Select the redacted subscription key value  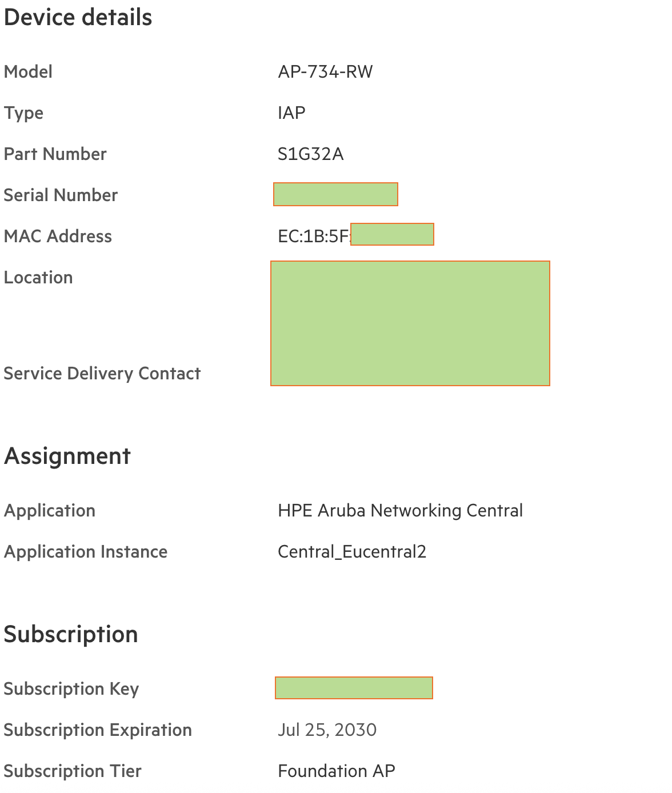coord(354,688)
